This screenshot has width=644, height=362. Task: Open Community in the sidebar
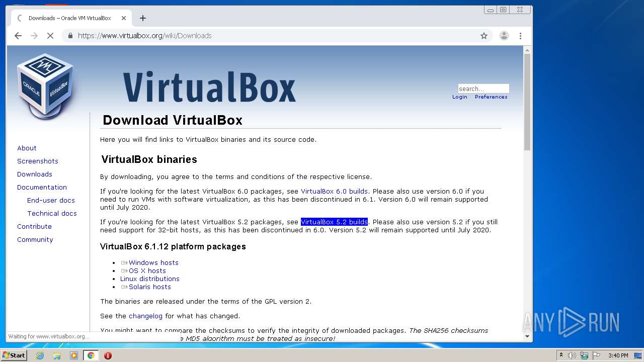point(35,239)
